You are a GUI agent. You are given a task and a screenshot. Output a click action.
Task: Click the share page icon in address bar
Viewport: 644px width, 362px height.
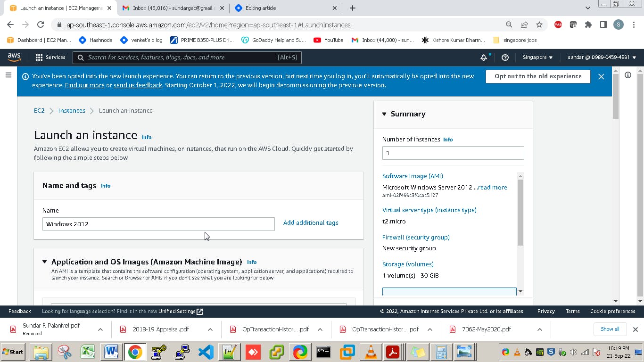[524, 25]
